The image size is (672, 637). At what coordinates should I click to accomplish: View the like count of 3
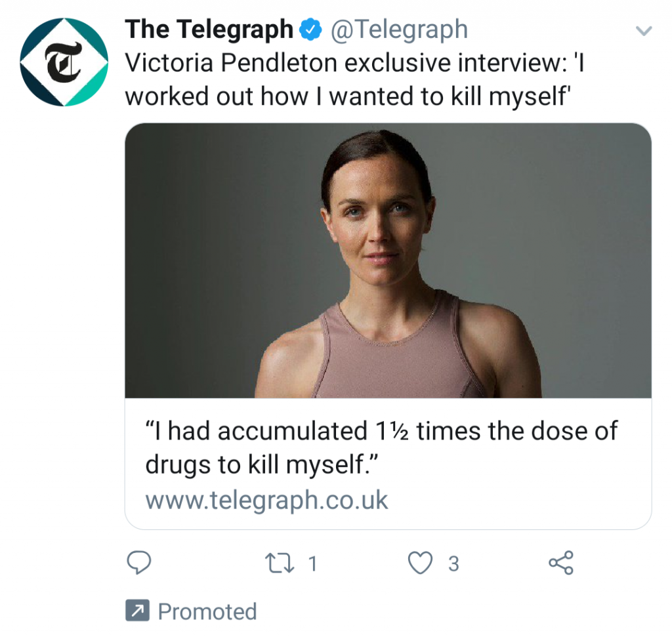[453, 564]
